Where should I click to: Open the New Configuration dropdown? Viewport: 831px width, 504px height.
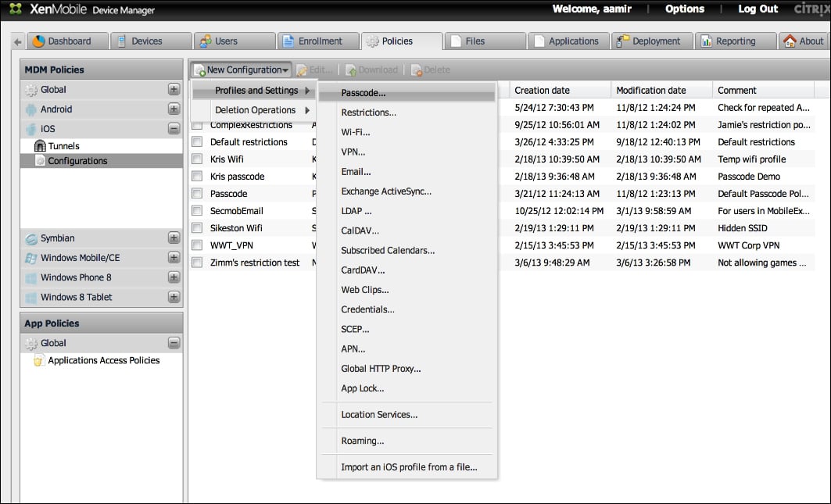[x=242, y=70]
